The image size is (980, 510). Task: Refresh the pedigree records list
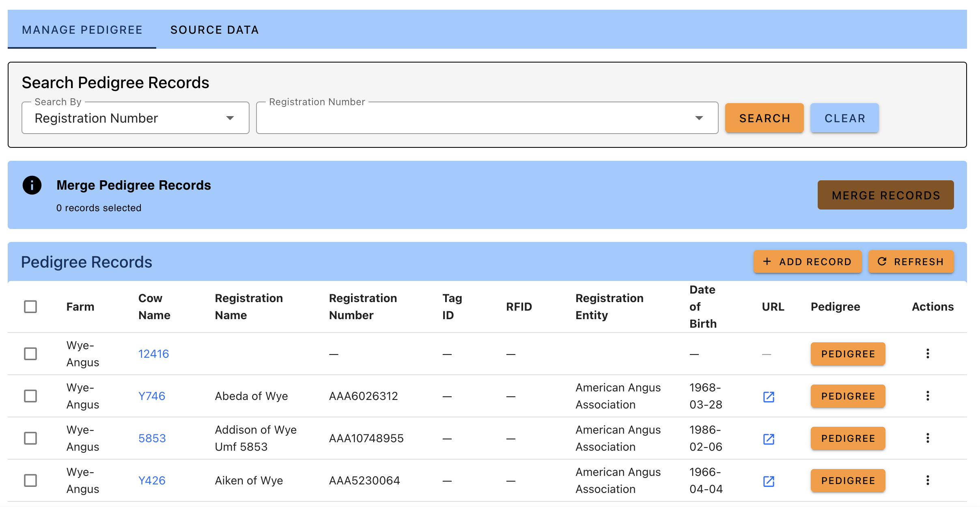coord(911,262)
